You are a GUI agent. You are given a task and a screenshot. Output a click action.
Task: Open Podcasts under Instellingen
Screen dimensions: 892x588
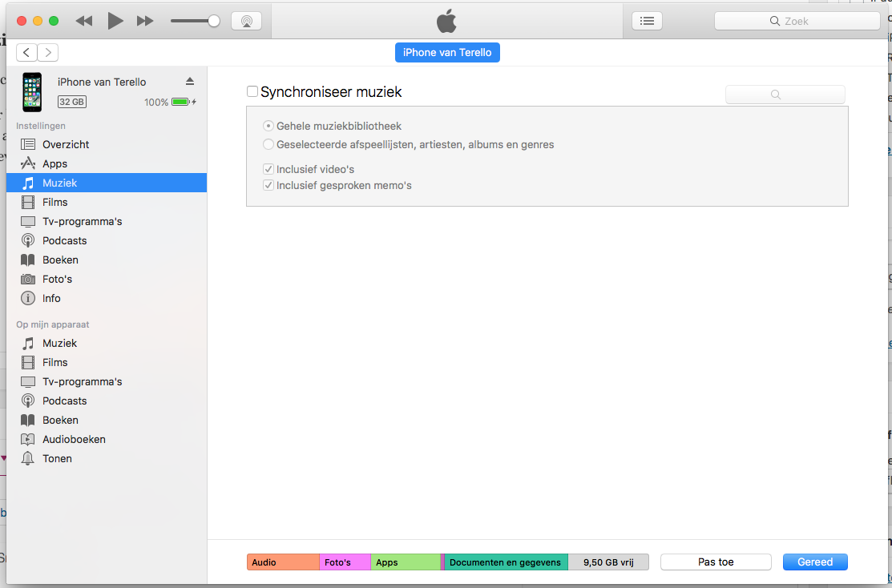[x=64, y=240]
